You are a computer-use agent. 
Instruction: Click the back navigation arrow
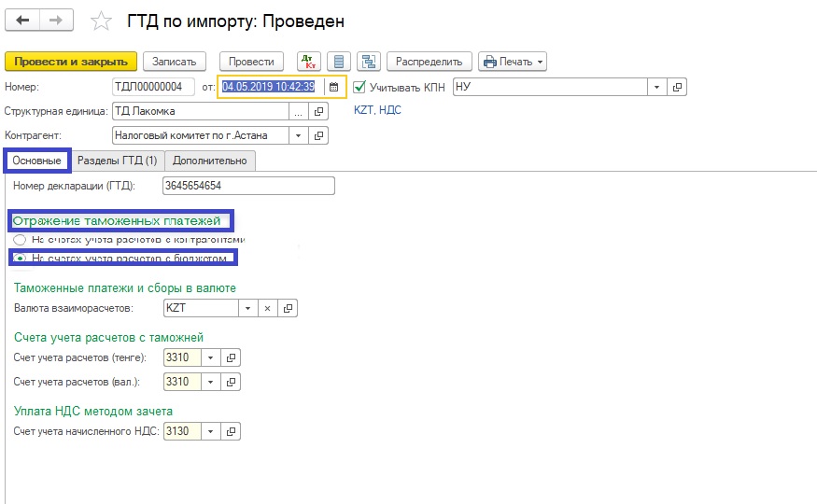23,21
